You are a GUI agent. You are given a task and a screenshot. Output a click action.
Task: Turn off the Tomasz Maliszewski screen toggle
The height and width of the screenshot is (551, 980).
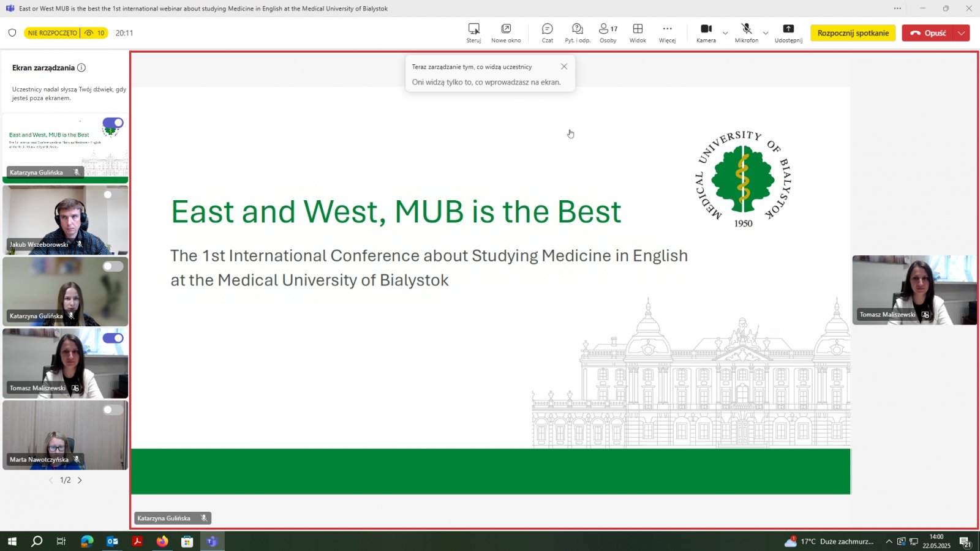(113, 338)
